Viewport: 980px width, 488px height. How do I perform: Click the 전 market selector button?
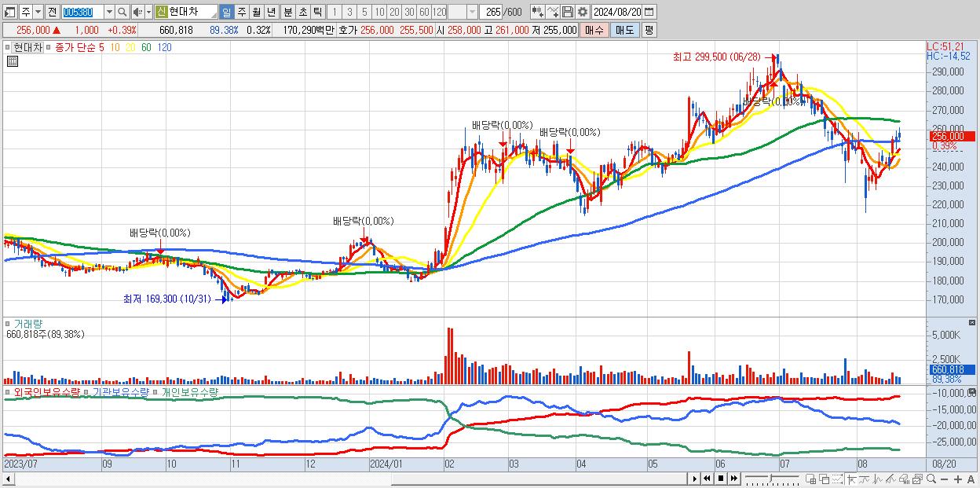coord(52,12)
